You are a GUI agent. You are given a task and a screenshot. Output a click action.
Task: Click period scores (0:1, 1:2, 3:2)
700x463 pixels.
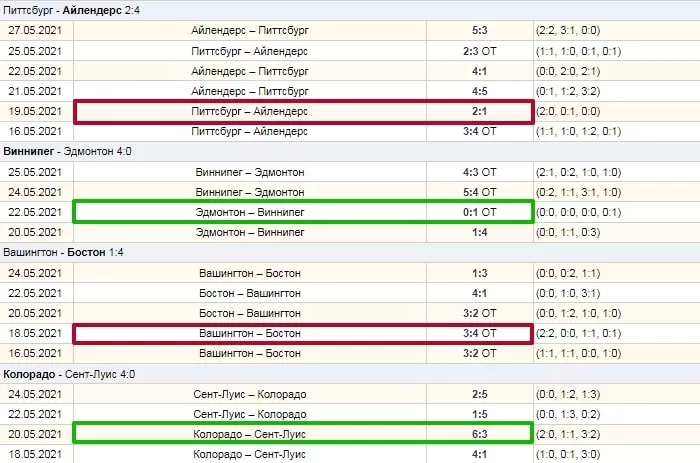pyautogui.click(x=568, y=92)
